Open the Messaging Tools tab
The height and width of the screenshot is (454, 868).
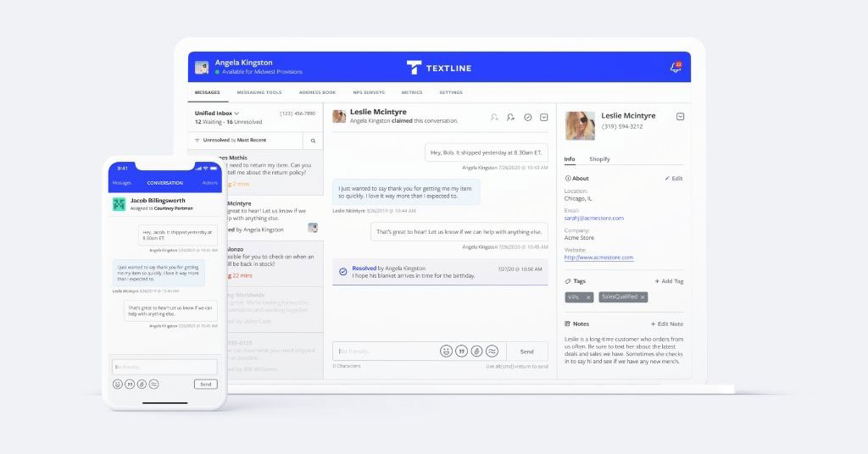(259, 92)
